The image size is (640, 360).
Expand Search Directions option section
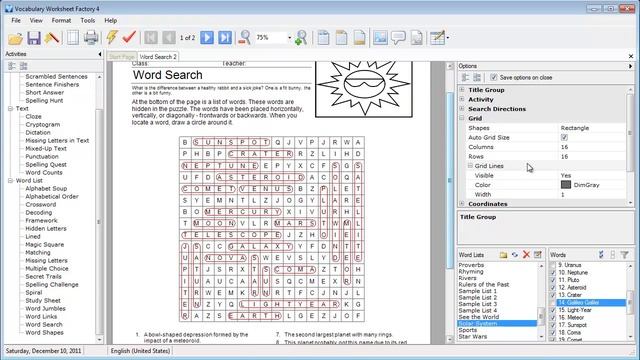coord(462,109)
